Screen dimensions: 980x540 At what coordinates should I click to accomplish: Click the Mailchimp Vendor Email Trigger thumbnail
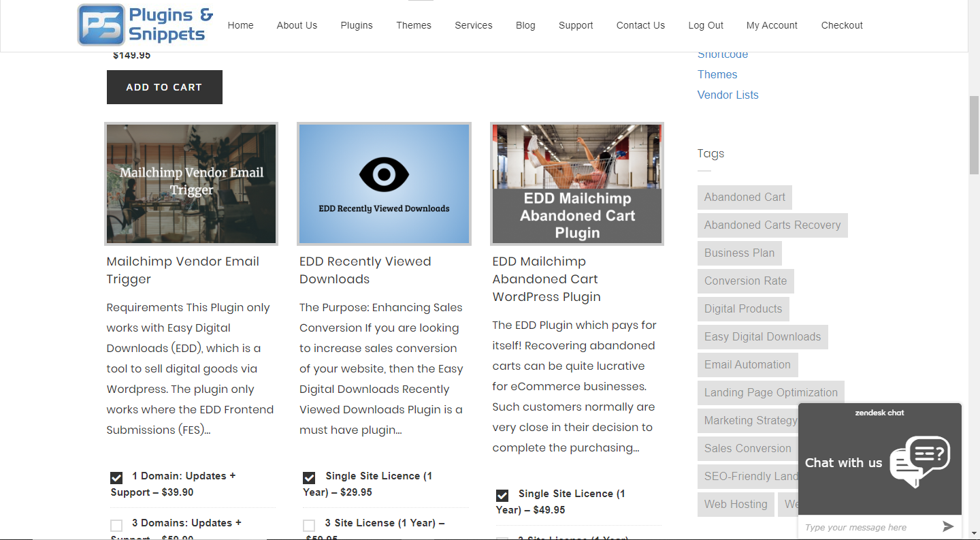click(191, 184)
